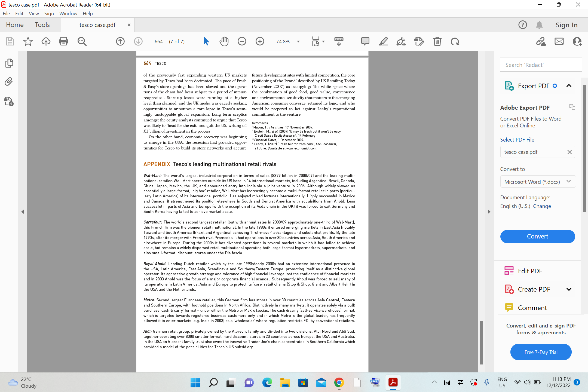Viewport: 588px width, 392px height.
Task: Click the Search 'Redact' input field
Action: (x=541, y=65)
